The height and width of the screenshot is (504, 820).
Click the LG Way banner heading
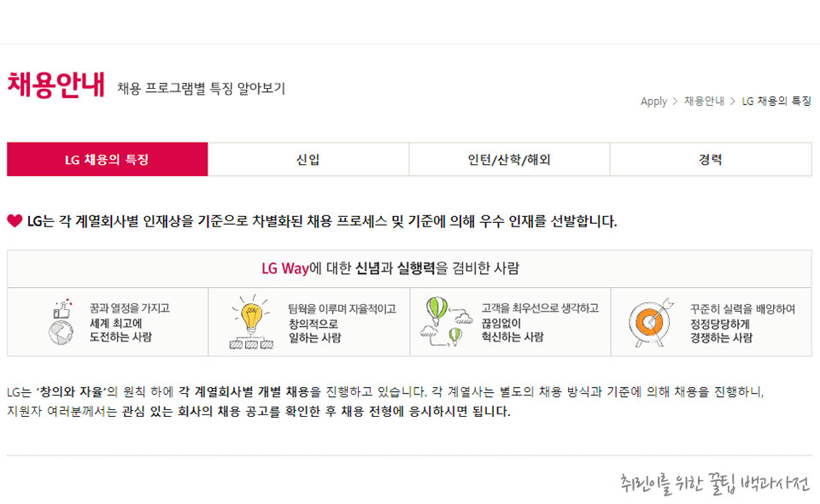(408, 267)
